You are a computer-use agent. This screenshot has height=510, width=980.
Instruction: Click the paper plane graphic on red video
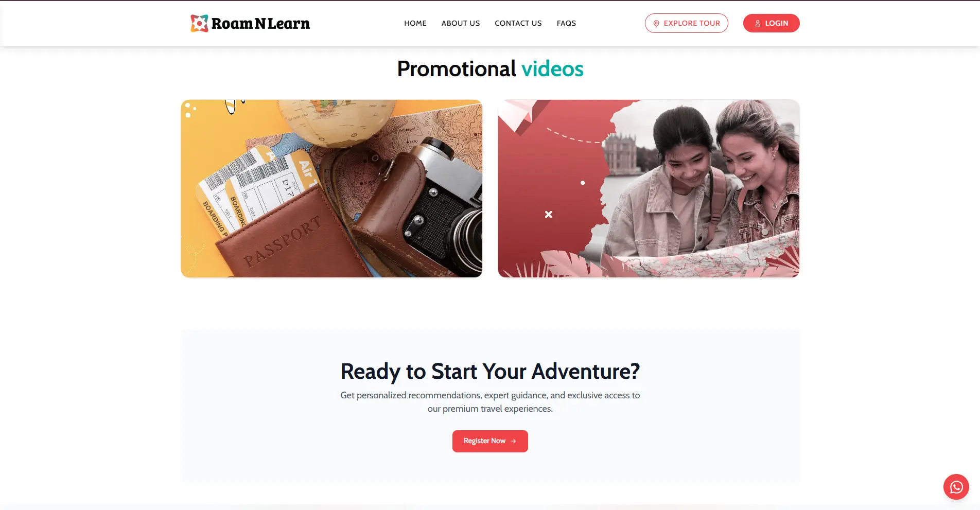pyautogui.click(x=518, y=116)
